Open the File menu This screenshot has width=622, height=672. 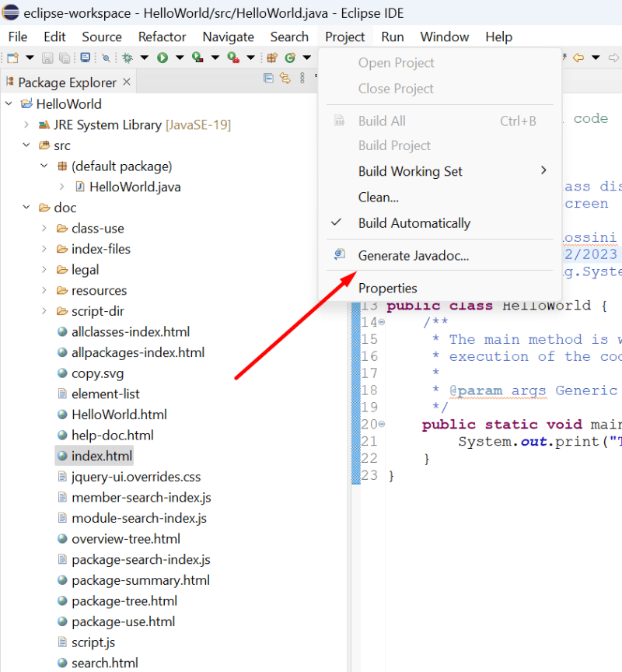pyautogui.click(x=18, y=37)
